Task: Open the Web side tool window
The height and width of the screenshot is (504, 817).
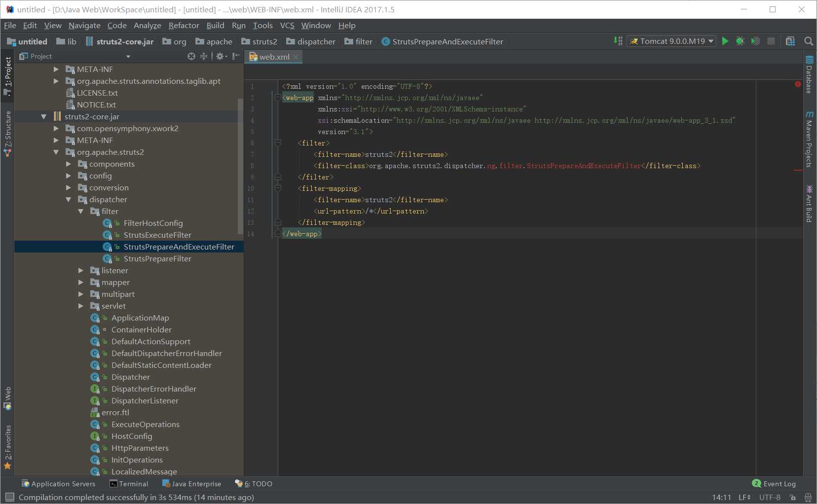Action: (7, 398)
